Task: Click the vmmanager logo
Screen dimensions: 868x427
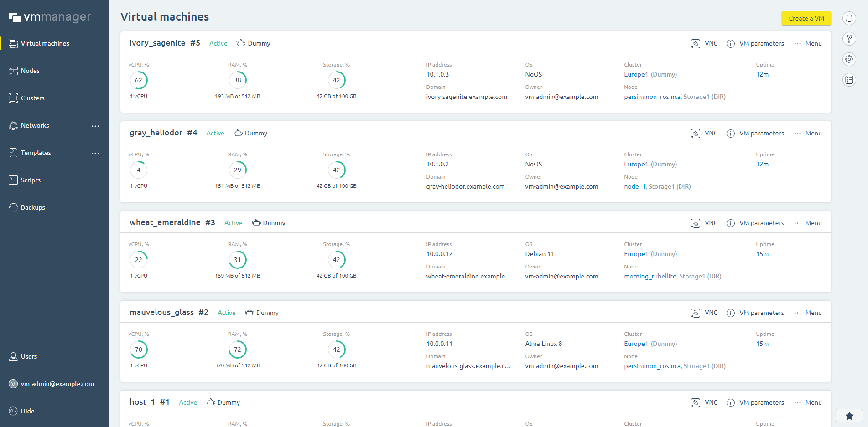Action: [x=50, y=17]
